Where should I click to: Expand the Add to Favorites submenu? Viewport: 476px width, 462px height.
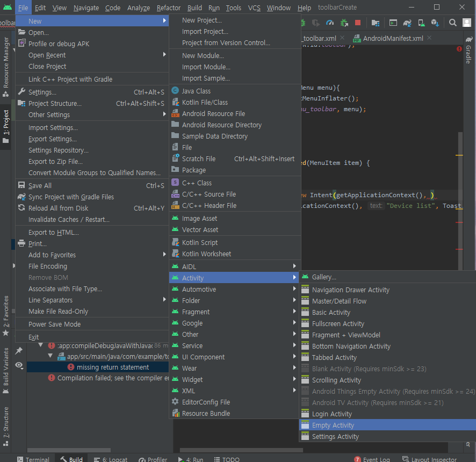[x=92, y=255]
